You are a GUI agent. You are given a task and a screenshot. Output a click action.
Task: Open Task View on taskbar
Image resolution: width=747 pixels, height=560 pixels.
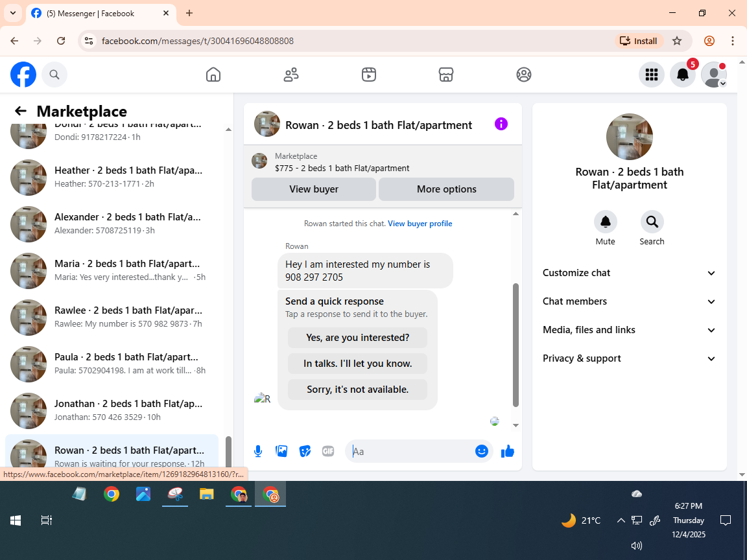pos(46,520)
